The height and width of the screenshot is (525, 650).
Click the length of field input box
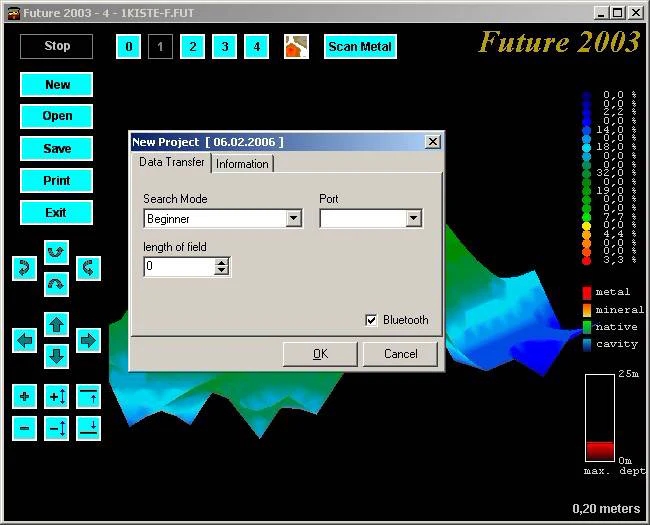coord(179,266)
